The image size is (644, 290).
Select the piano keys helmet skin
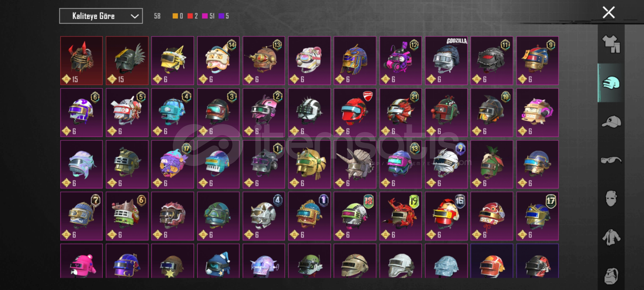[x=218, y=164]
